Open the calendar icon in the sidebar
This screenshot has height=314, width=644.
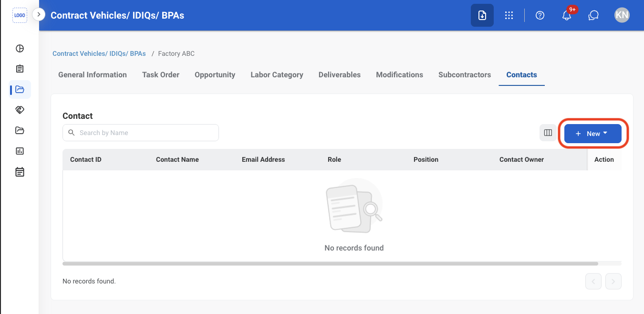(20, 172)
